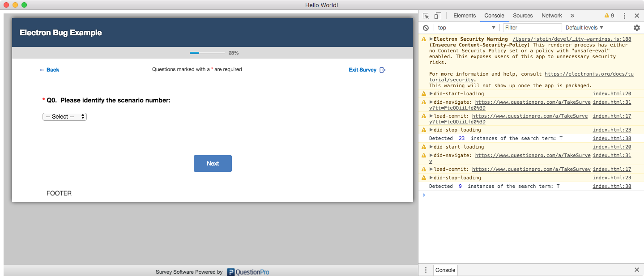Click the Next button
This screenshot has width=644, height=276.
click(x=213, y=163)
